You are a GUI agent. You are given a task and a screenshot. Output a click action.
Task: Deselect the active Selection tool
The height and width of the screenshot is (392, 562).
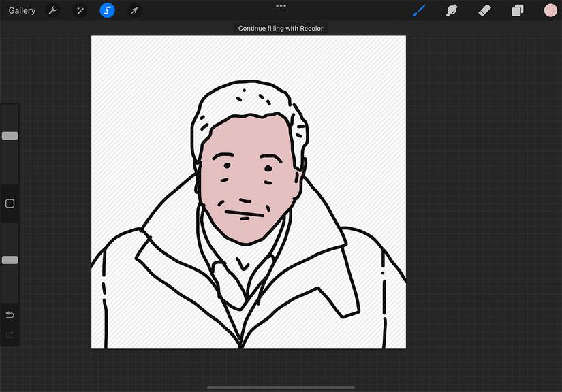(107, 10)
